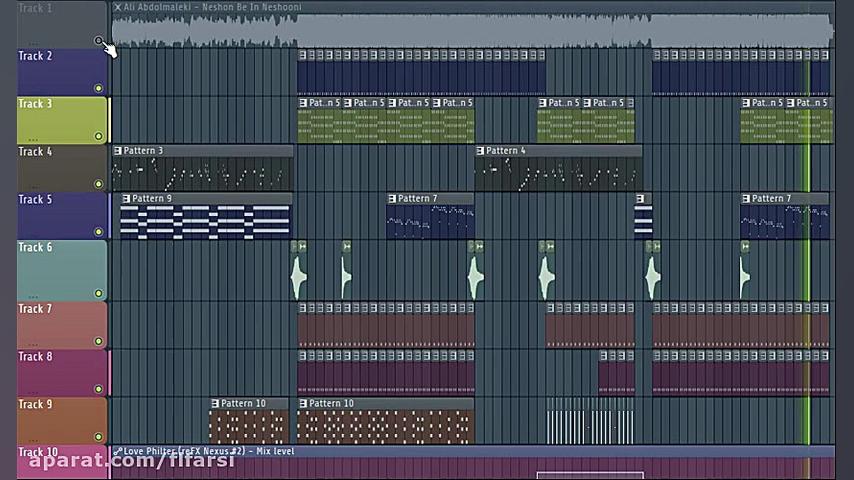854x480 pixels.
Task: Open Track 9 options dots menu
Action: click(x=33, y=440)
